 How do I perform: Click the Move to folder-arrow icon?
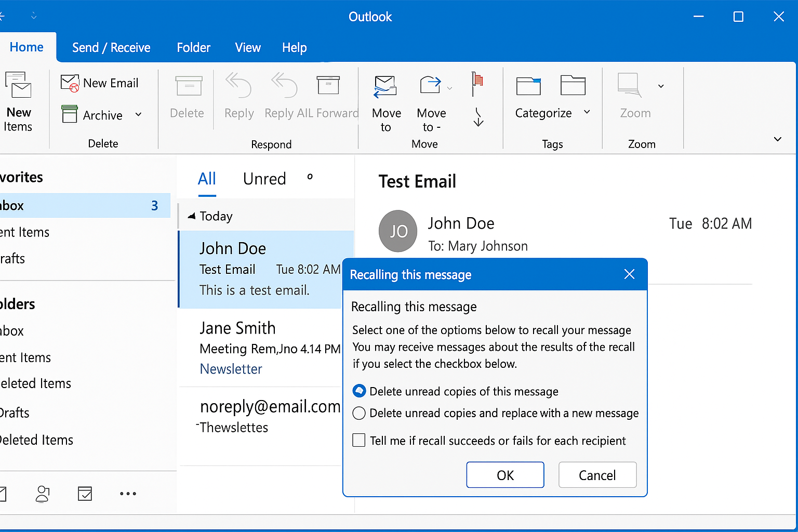point(431,85)
